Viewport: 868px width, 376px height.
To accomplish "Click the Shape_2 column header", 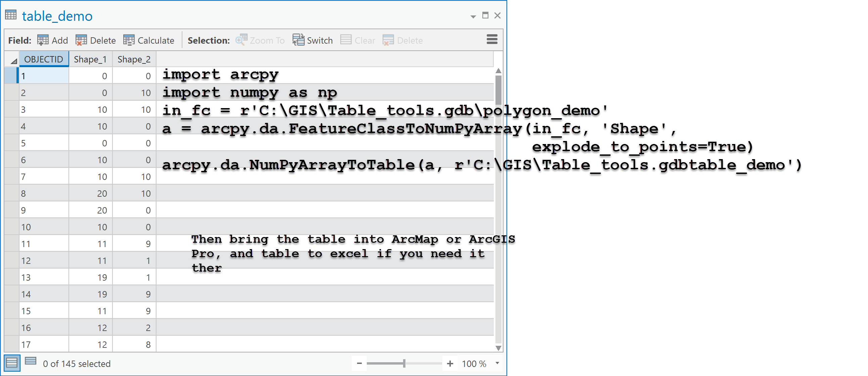I will pyautogui.click(x=134, y=59).
